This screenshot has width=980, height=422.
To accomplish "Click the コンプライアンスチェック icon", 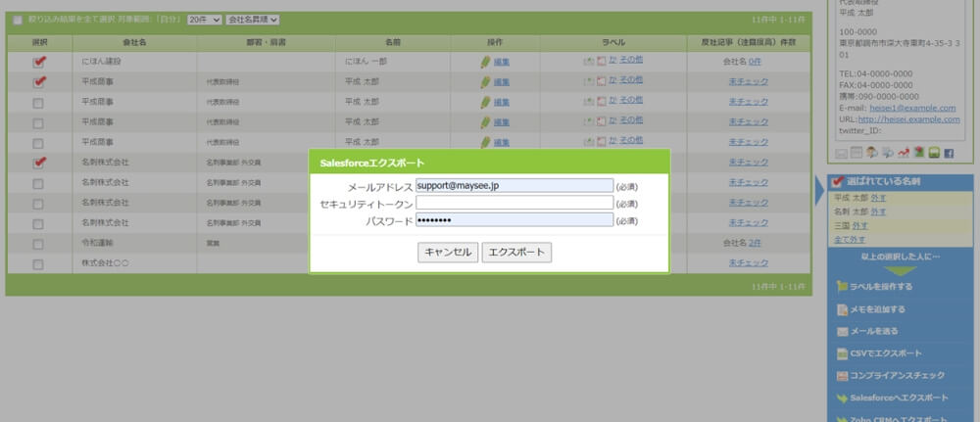I will click(842, 376).
